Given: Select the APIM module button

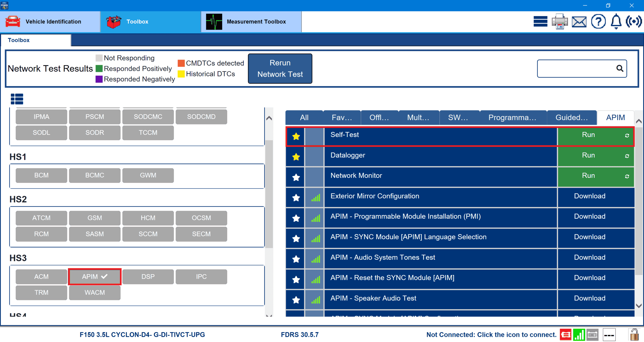Looking at the screenshot, I should [x=95, y=277].
